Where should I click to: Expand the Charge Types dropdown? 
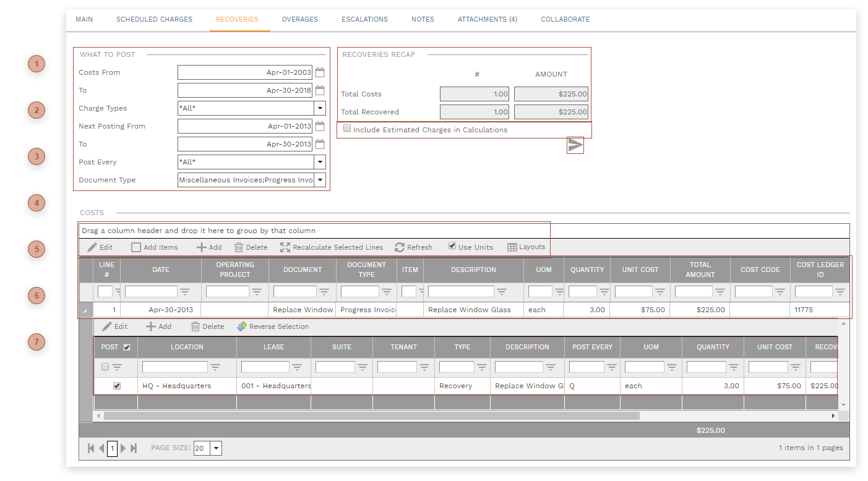320,108
